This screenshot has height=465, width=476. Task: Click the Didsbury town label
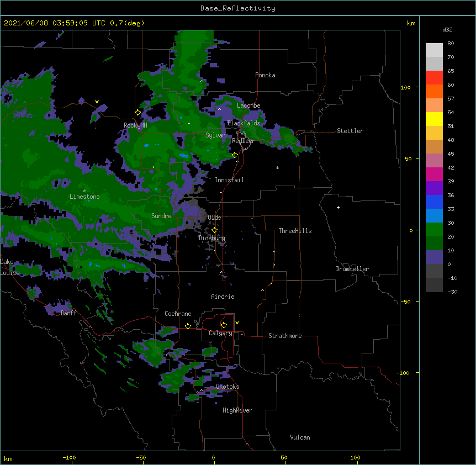211,238
